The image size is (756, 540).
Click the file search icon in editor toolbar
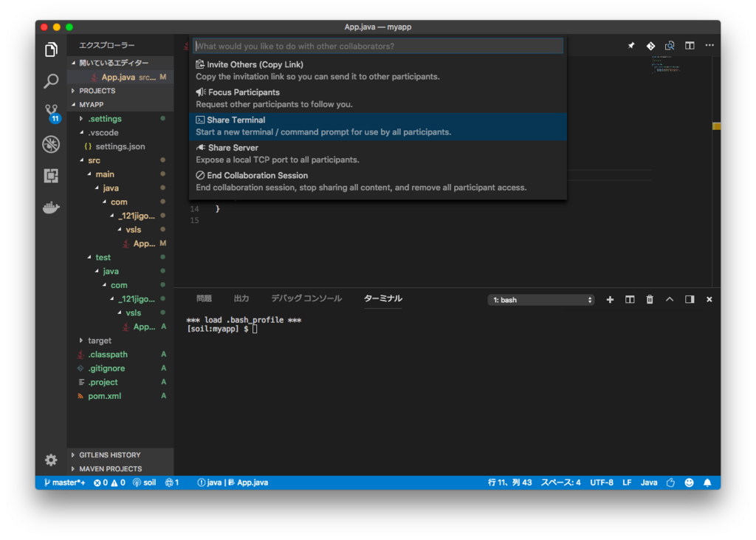pos(670,46)
